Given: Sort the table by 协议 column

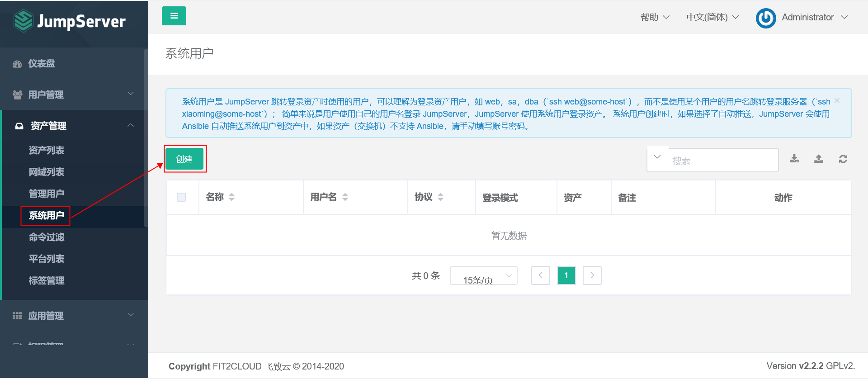Looking at the screenshot, I should tap(440, 197).
